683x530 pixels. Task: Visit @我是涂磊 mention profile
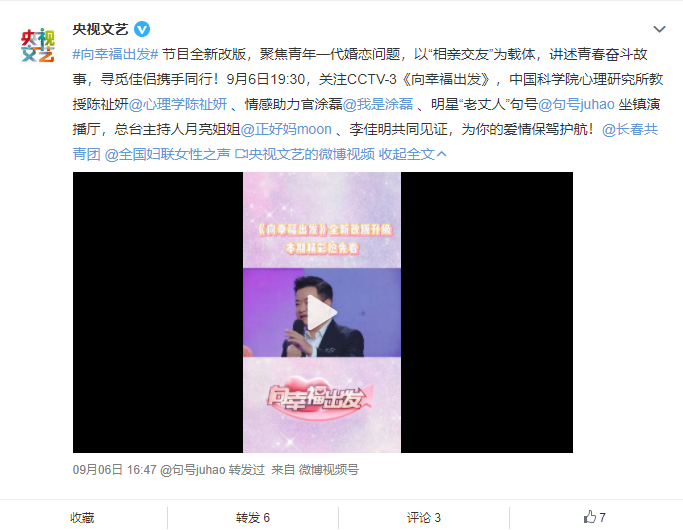[x=378, y=104]
